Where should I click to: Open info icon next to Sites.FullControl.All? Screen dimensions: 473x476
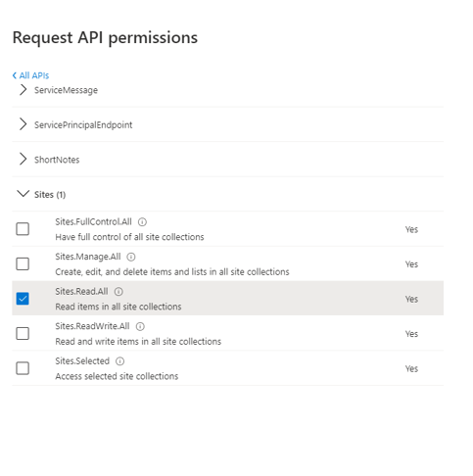click(x=142, y=222)
